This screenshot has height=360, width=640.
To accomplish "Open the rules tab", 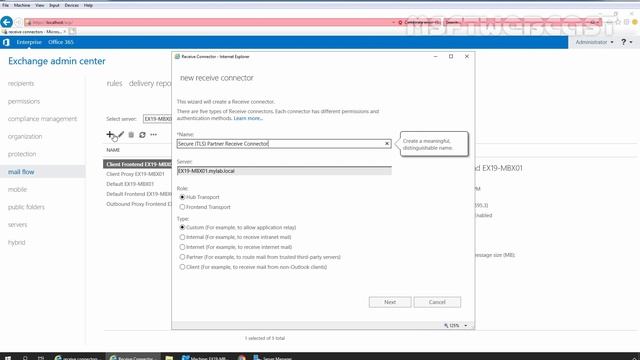I will click(114, 83).
